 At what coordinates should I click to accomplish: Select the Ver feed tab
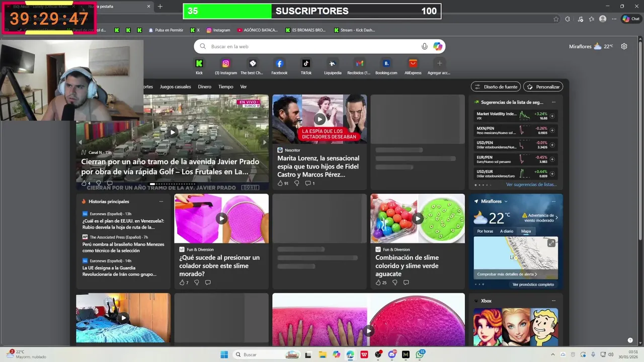(244, 86)
